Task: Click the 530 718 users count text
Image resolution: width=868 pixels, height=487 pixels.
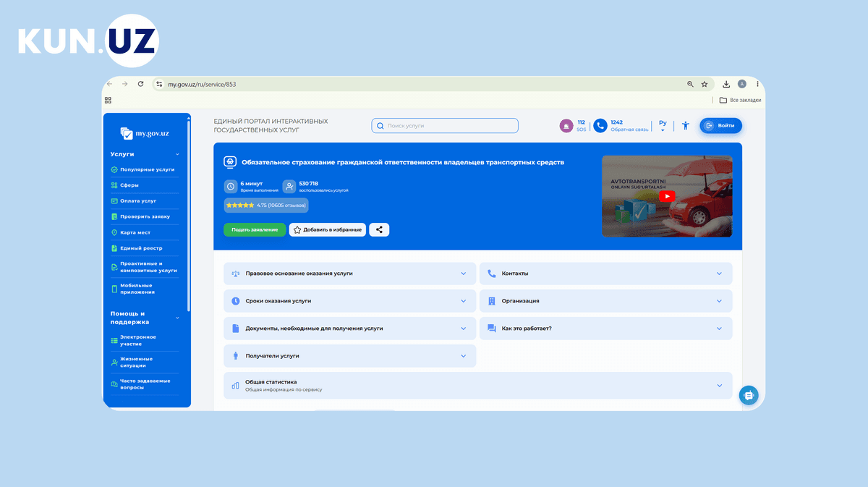Action: [309, 184]
